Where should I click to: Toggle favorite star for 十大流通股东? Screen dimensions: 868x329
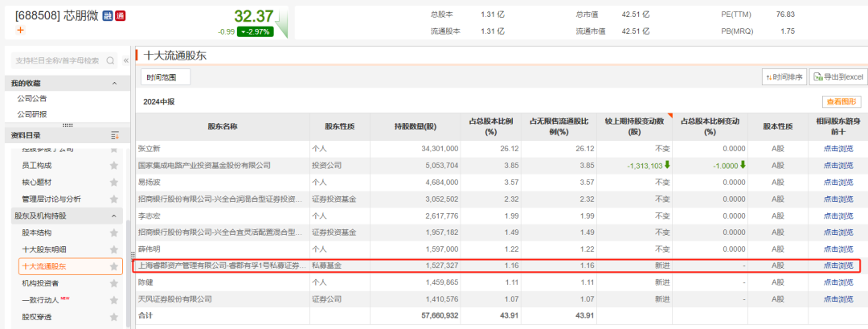point(114,266)
